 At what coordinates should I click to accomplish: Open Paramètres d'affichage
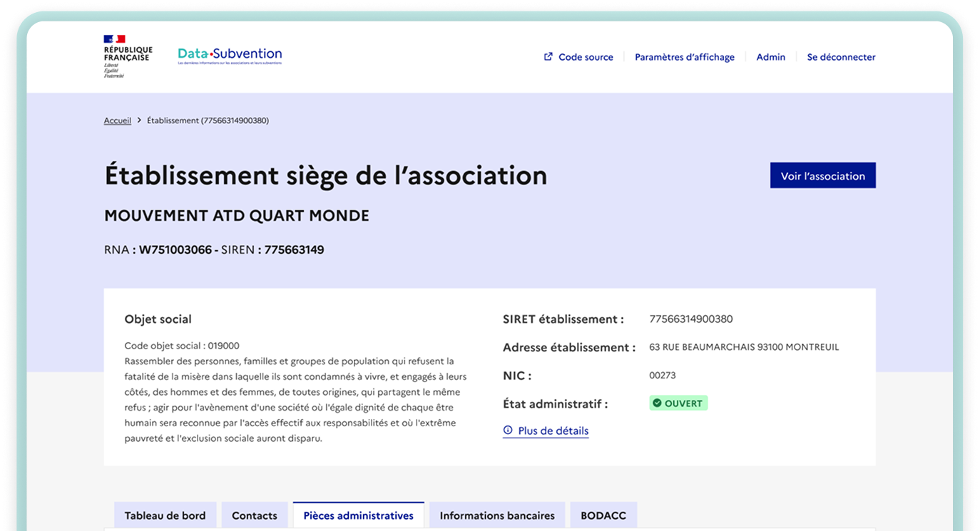coord(684,57)
